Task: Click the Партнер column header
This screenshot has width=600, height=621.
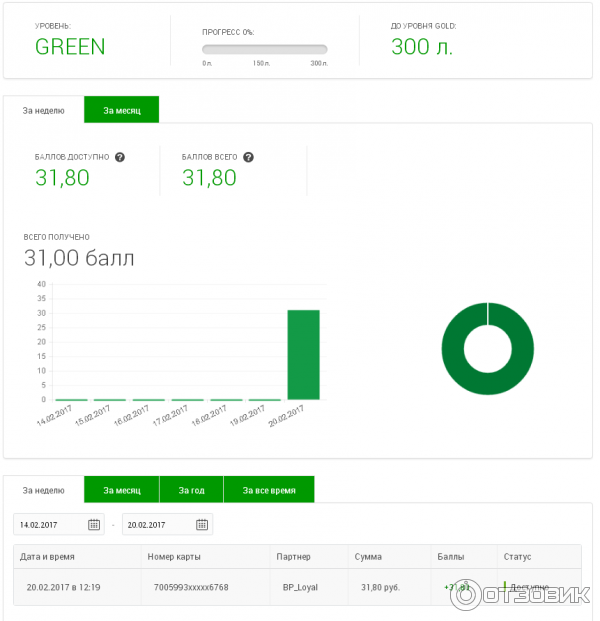Action: point(292,556)
